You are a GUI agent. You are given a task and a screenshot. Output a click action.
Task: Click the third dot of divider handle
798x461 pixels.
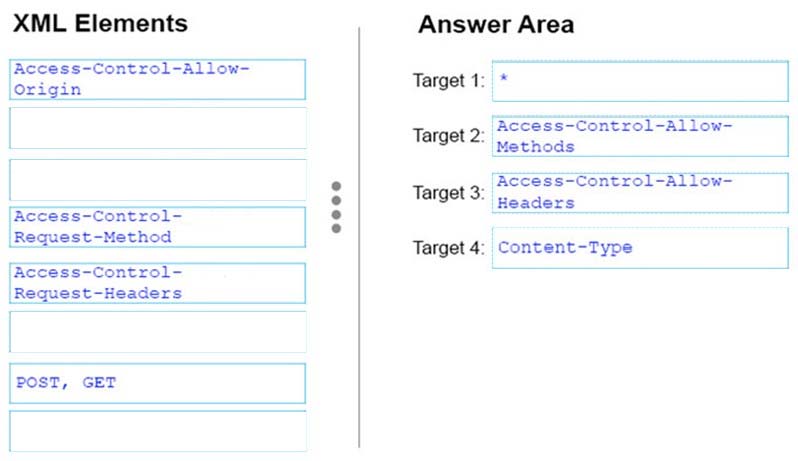tap(336, 215)
